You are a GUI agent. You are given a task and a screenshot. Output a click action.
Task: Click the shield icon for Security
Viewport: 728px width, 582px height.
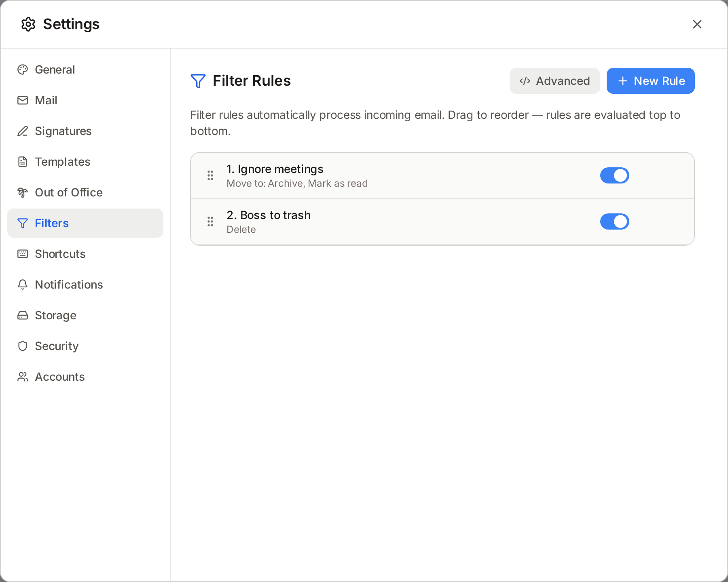tap(23, 346)
